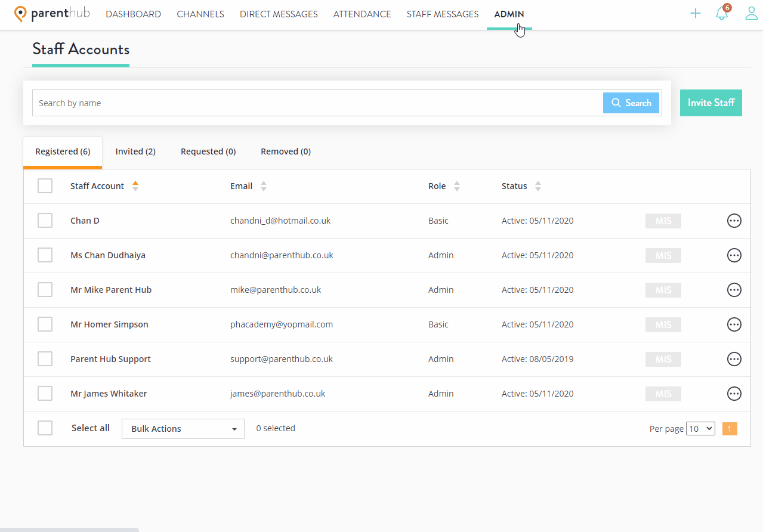
Task: Click email phacademy@yopmail.com
Action: tap(282, 324)
